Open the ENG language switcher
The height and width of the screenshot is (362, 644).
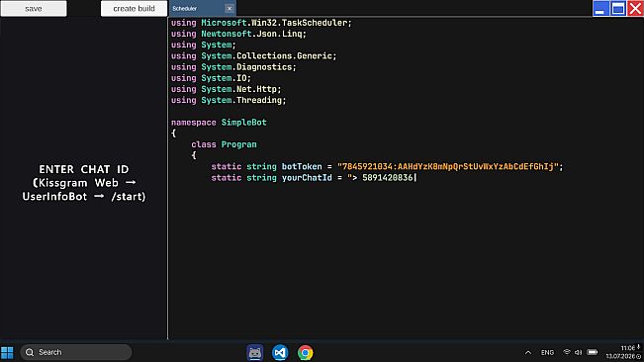(547, 352)
